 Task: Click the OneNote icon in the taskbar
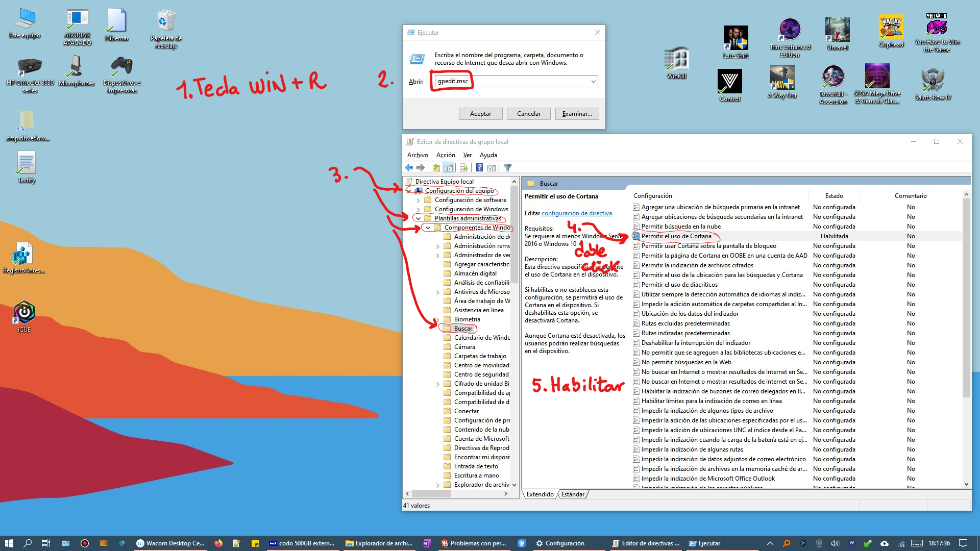pyautogui.click(x=426, y=543)
